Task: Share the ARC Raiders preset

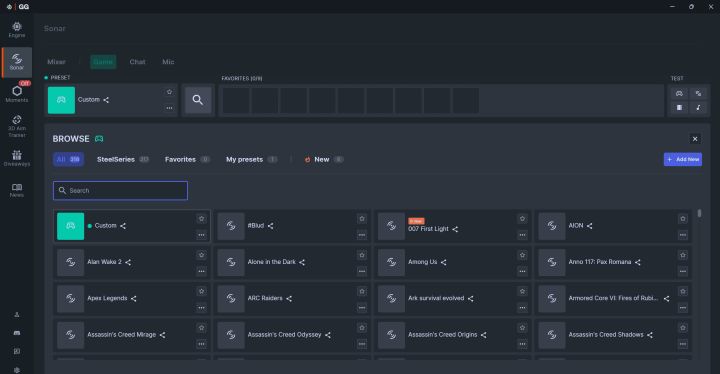Action: (x=289, y=299)
